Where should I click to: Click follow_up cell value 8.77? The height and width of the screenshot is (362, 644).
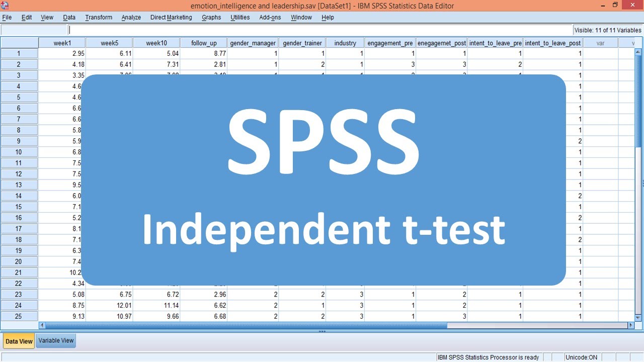[204, 53]
